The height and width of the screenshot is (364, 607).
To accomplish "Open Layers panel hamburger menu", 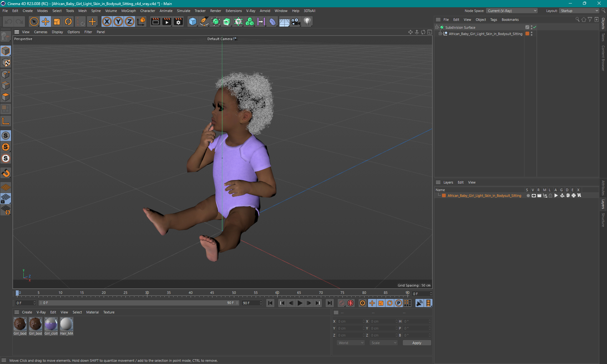I will [x=438, y=182].
